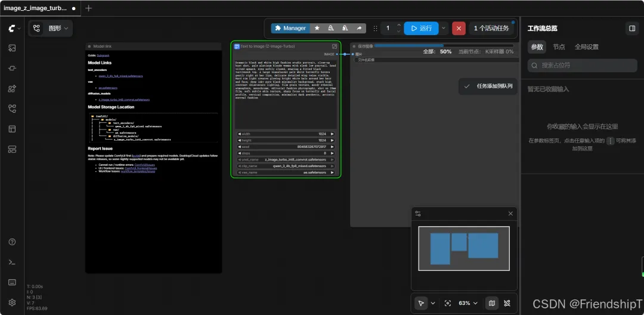The image size is (644, 315).
Task: Click the second flask icon in toolbar
Action: (x=345, y=28)
